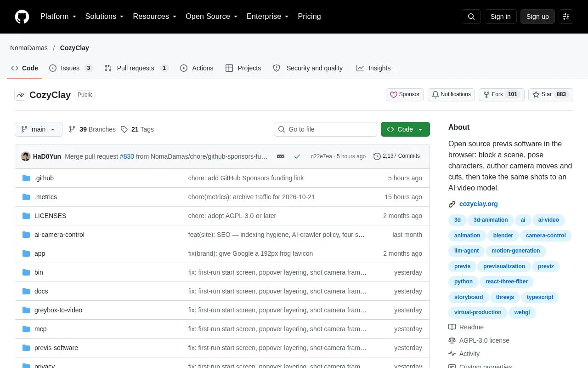Open the Projects tab

[x=243, y=68]
